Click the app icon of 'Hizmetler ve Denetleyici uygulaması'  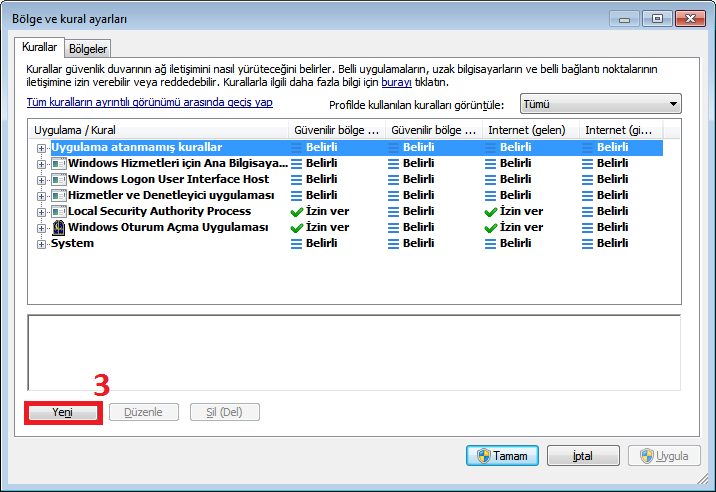pyautogui.click(x=58, y=196)
